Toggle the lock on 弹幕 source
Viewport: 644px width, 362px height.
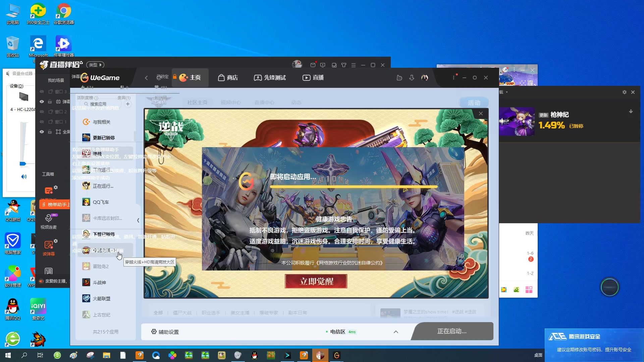50,102
